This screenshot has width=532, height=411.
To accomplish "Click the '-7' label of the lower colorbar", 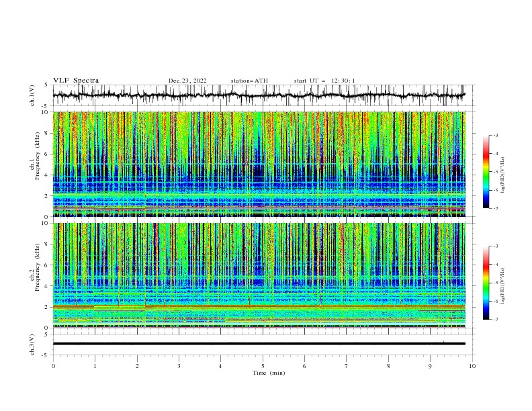I will (495, 319).
